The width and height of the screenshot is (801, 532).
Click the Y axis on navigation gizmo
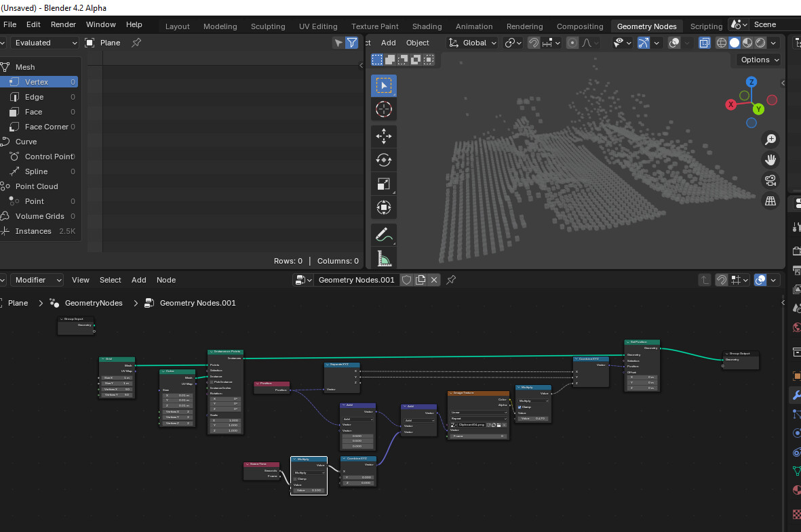point(758,108)
